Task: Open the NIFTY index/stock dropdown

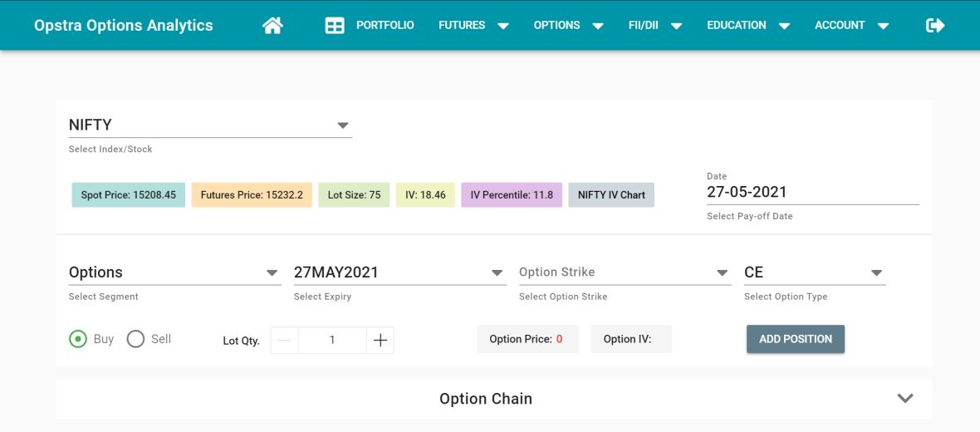Action: click(x=210, y=125)
